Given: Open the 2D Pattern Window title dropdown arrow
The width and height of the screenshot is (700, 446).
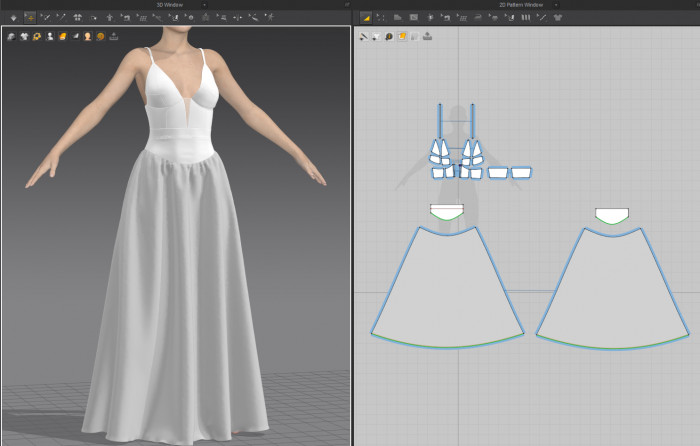Looking at the screenshot, I should point(556,5).
